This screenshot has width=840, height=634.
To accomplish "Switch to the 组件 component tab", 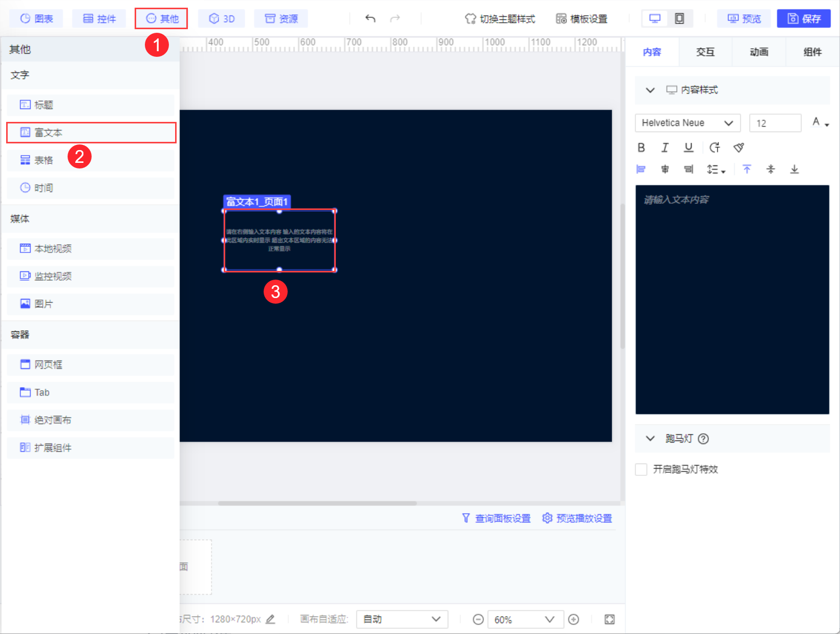I will click(x=812, y=52).
